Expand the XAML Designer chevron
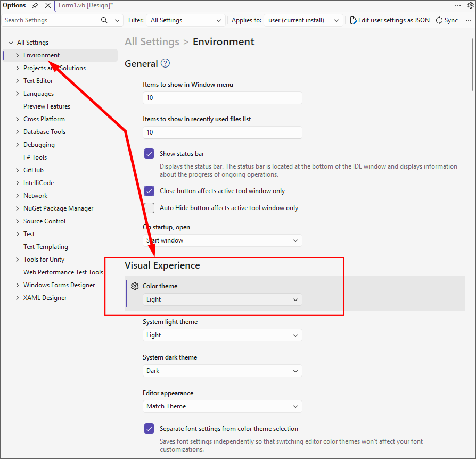This screenshot has width=476, height=459. tap(17, 298)
